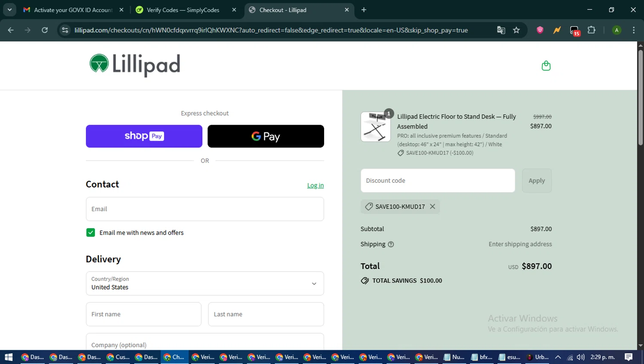Open the esu... Notepad taskbar item

click(x=509, y=357)
